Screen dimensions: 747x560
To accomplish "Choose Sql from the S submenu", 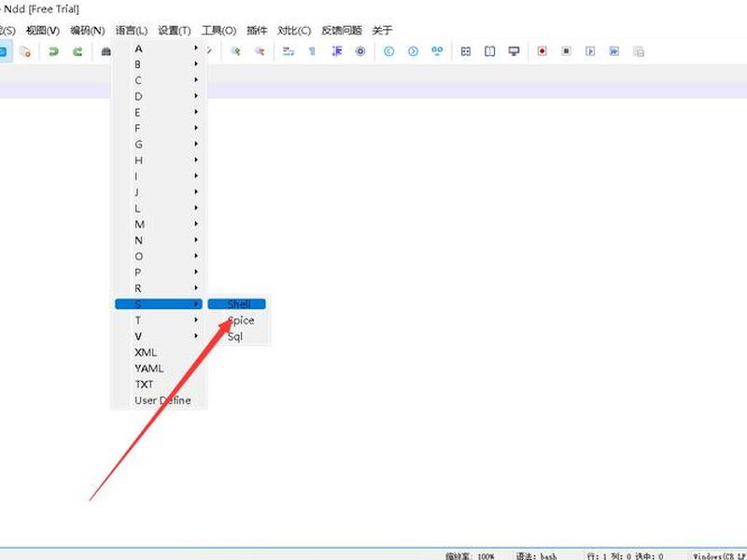I will [235, 337].
